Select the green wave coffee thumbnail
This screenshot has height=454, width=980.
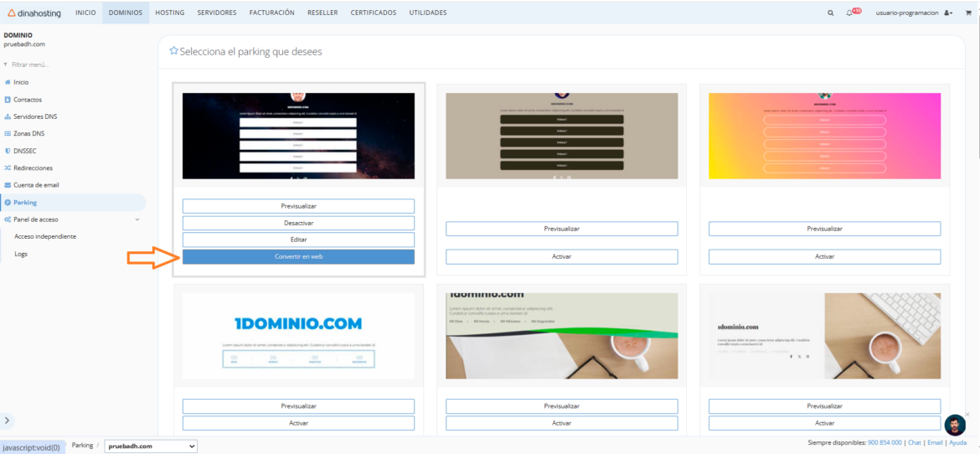click(561, 336)
